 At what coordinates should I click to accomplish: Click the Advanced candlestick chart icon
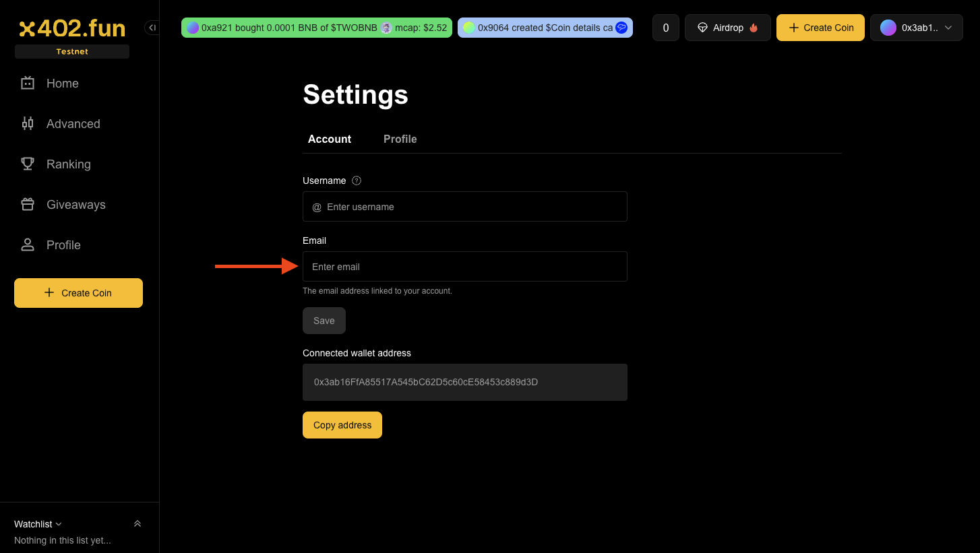(x=28, y=124)
